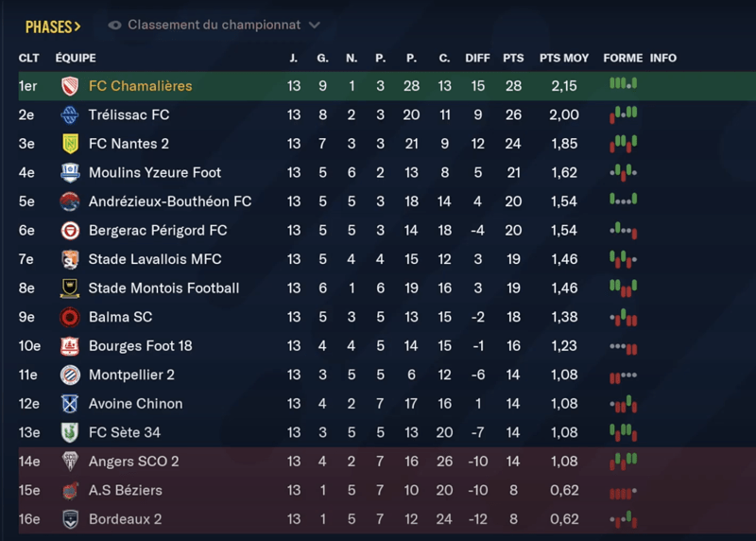Click the Trélissac FC club badge
This screenshot has height=541, width=756.
point(69,115)
